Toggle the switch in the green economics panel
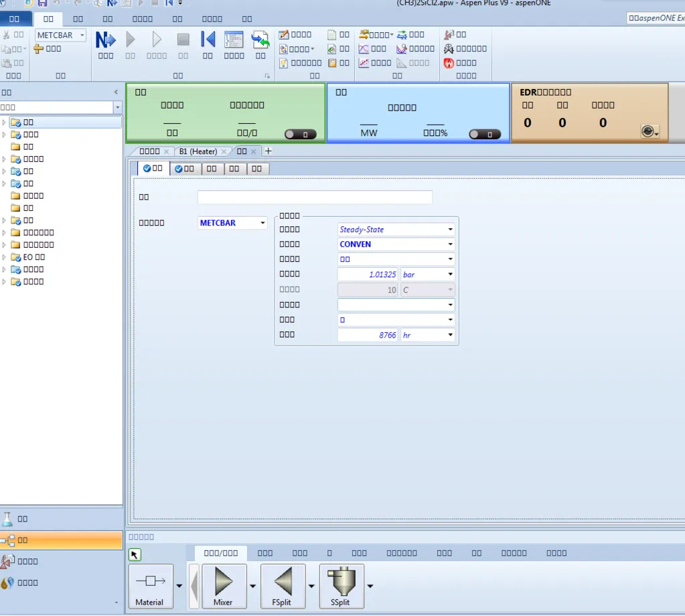The width and height of the screenshot is (685, 616). [x=300, y=134]
